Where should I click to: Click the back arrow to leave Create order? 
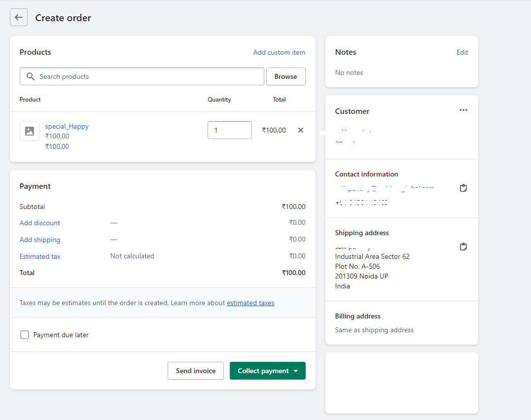pos(18,17)
